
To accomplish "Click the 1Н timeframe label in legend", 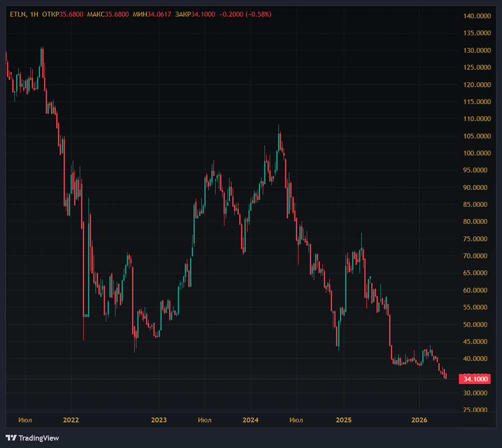I will coord(34,15).
